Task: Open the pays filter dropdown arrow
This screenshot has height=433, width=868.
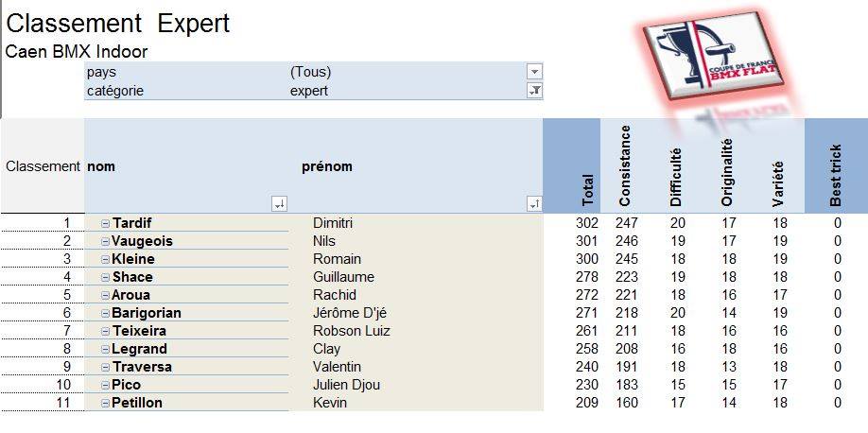Action: 534,72
